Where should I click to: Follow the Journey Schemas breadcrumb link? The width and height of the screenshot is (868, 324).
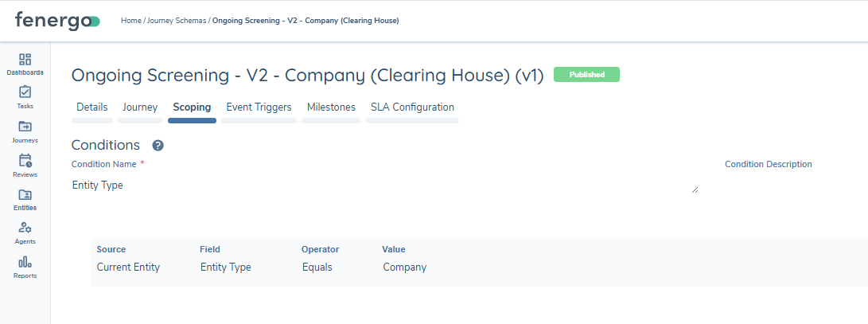[177, 21]
